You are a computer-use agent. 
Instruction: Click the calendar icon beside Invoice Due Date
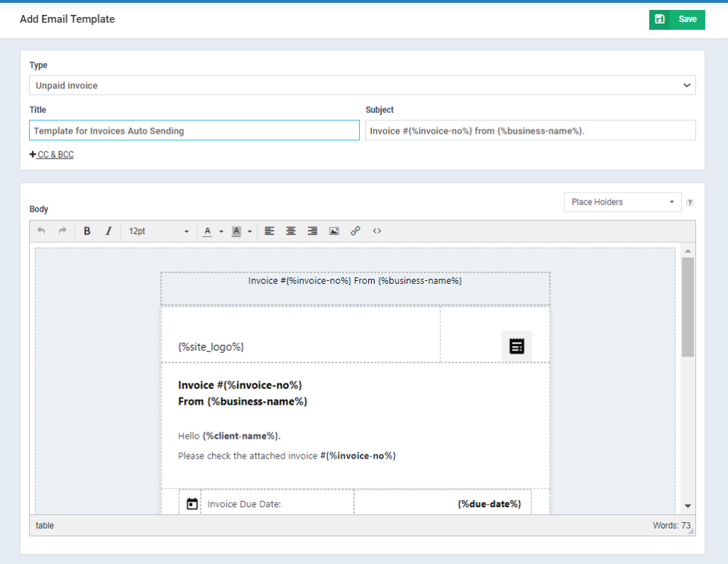tap(192, 504)
